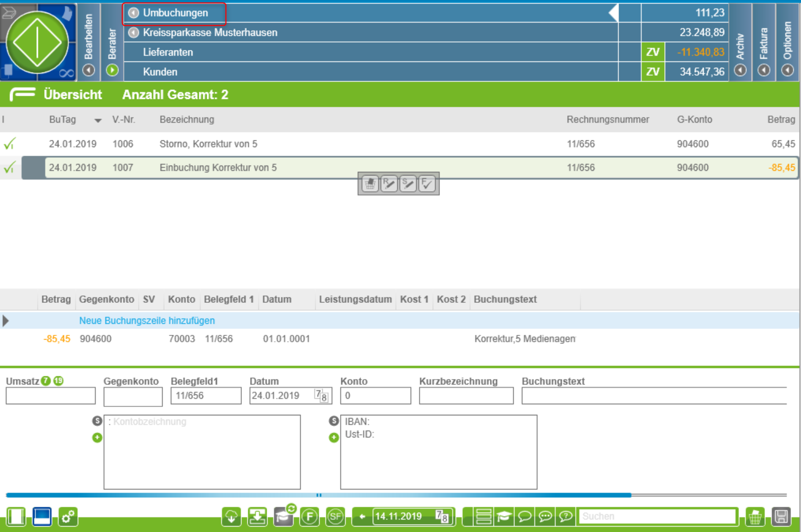Click the F checkmark icon in row toolbar
This screenshot has width=801, height=532.
coord(427,183)
